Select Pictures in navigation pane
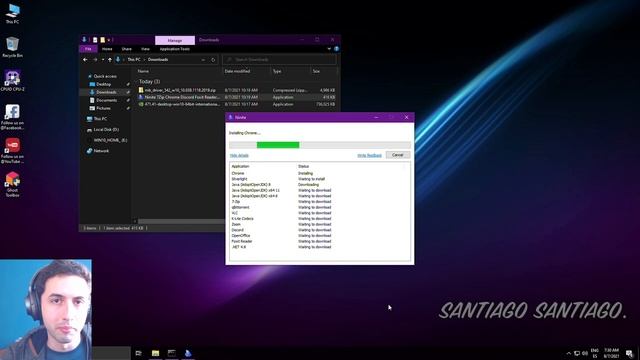This screenshot has height=360, width=640. coord(103,109)
